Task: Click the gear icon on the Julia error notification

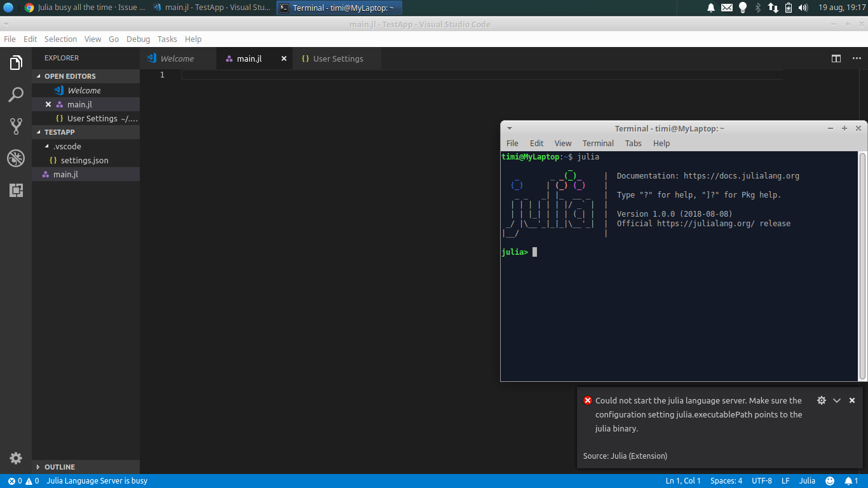Action: [822, 400]
